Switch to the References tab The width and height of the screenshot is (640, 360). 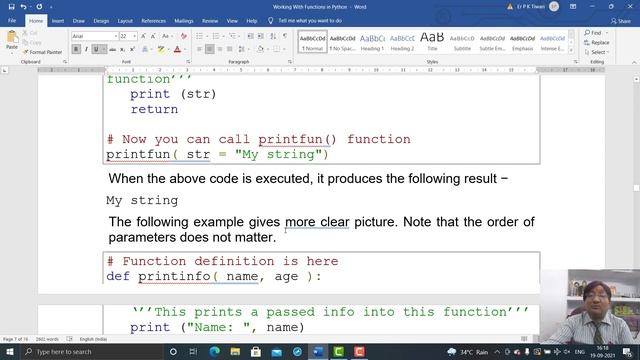(x=153, y=21)
